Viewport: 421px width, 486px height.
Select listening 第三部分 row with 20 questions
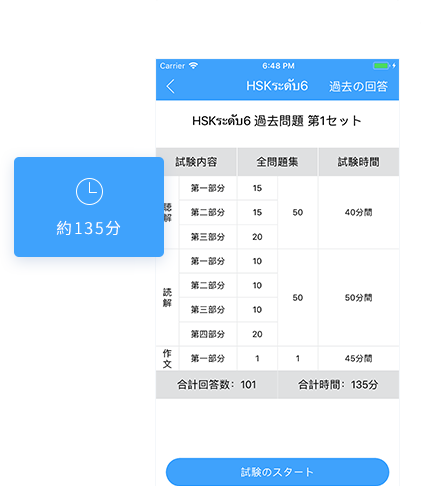[x=228, y=237]
